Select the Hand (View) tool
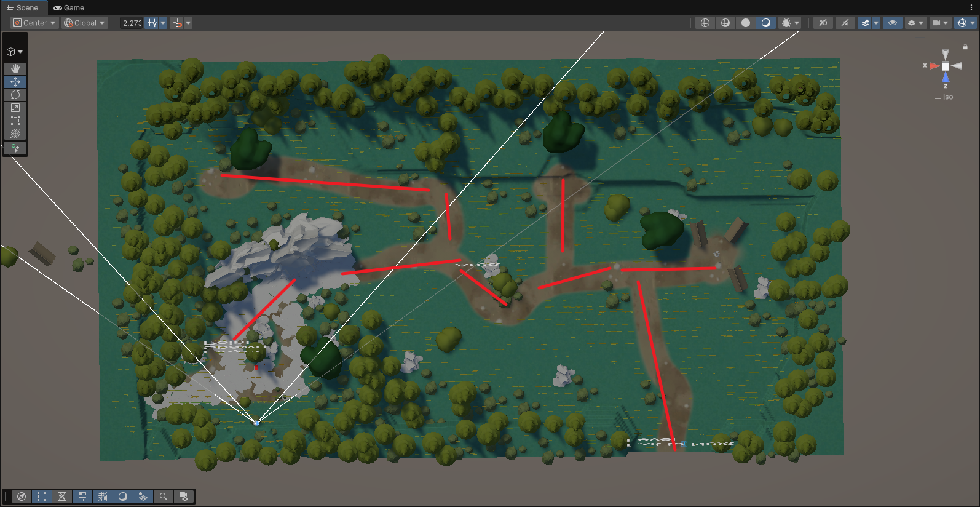Image resolution: width=980 pixels, height=507 pixels. (15, 69)
